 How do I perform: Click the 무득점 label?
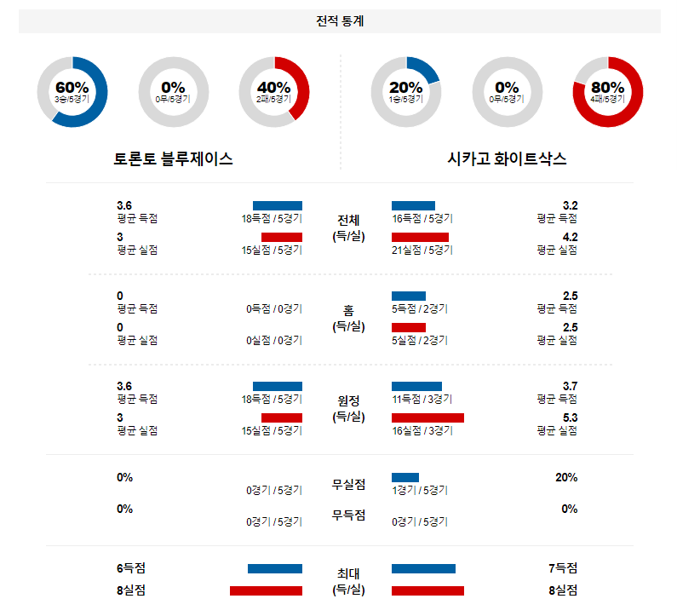(x=348, y=515)
